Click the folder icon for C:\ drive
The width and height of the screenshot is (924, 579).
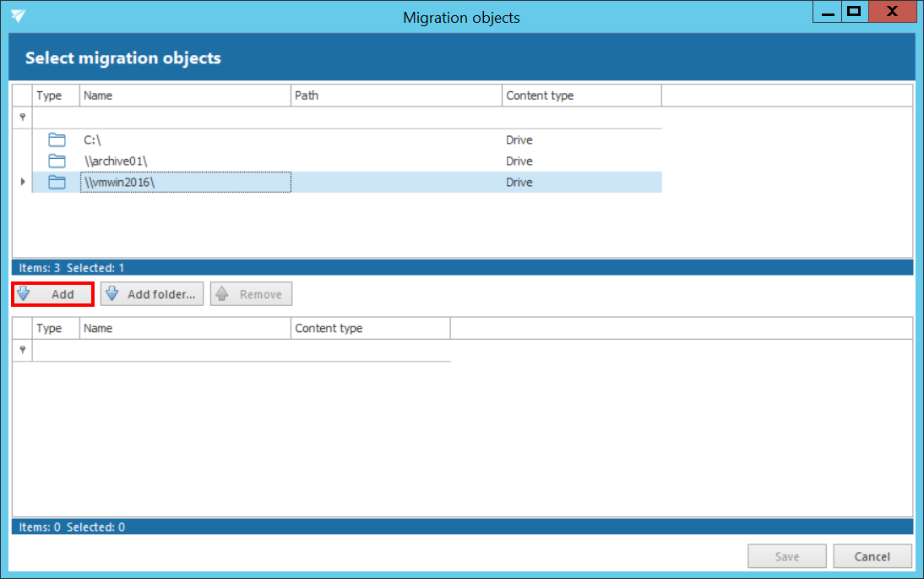(57, 140)
